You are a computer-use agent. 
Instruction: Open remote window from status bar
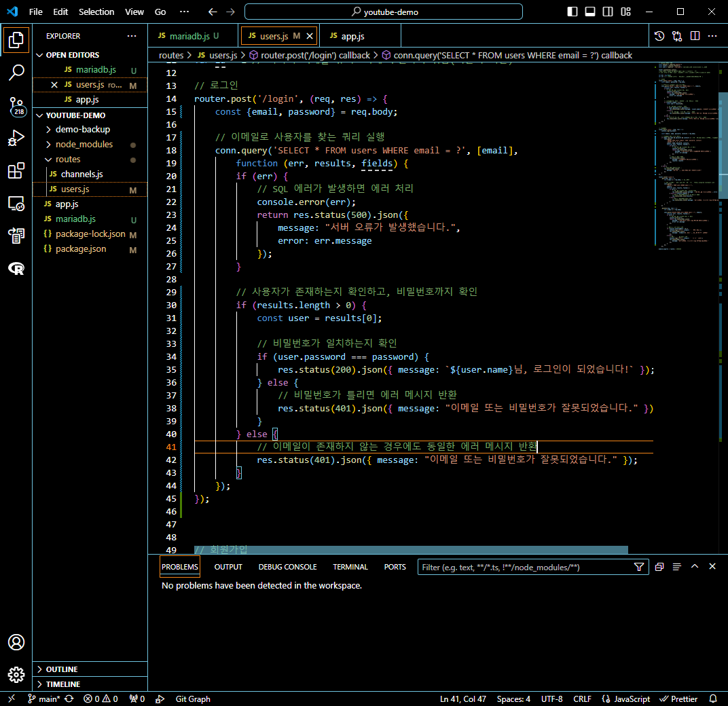[x=12, y=699]
